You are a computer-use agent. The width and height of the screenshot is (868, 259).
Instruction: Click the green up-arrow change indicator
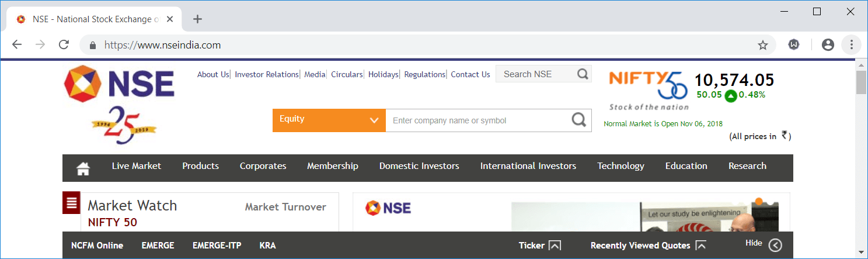point(730,95)
